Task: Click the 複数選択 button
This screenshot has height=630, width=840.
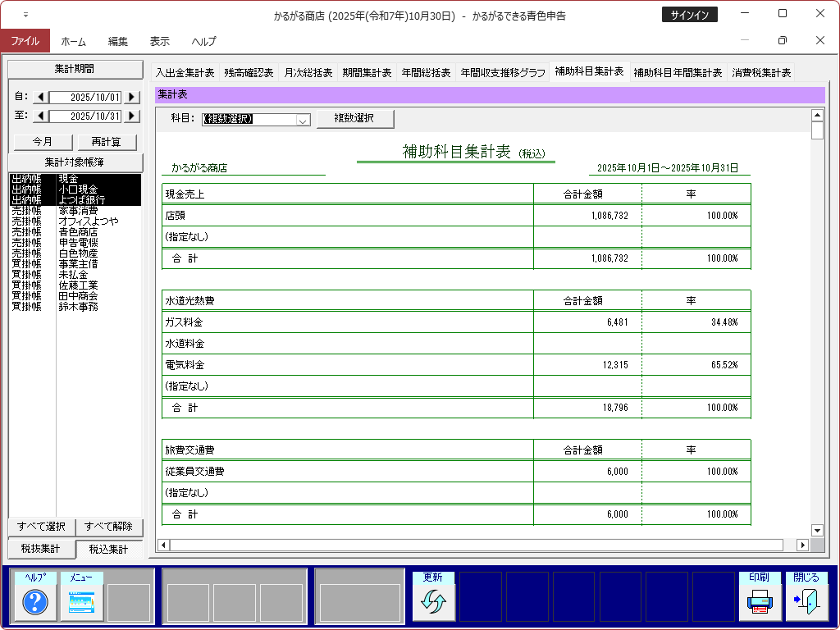Action: click(x=354, y=119)
